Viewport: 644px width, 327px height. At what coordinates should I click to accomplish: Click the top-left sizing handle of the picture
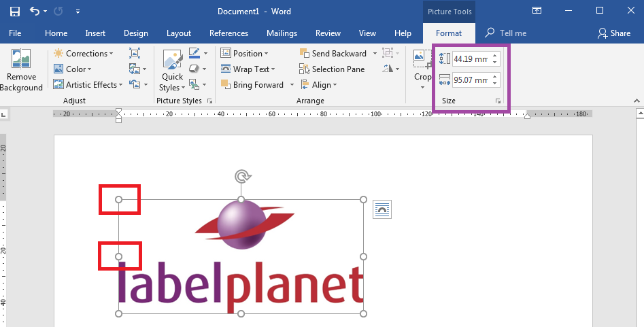(x=119, y=200)
